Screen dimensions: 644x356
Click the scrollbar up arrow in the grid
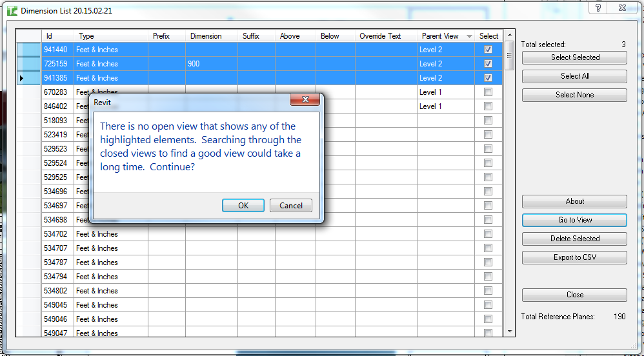[510, 36]
